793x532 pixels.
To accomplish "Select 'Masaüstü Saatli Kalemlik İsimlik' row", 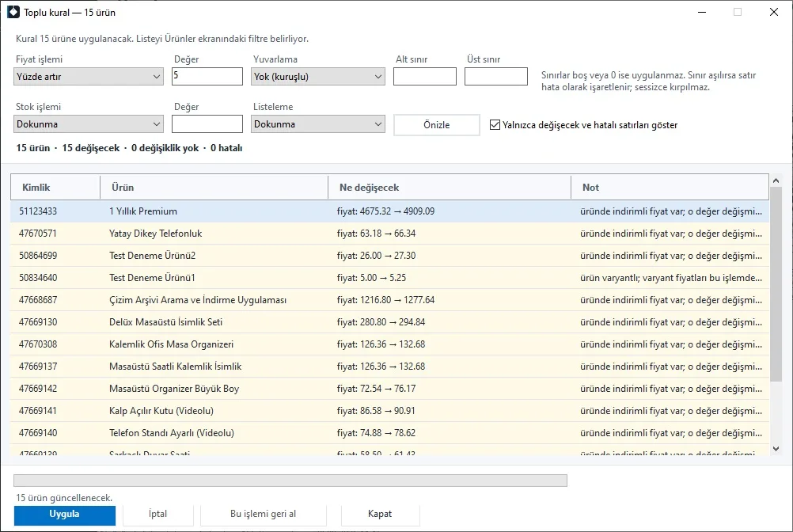I will 390,367.
